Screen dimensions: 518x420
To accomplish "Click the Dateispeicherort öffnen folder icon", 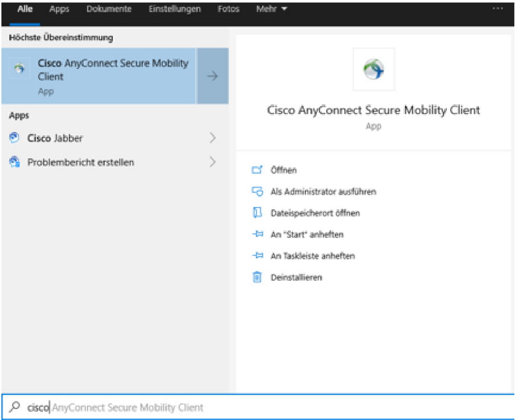I will (x=257, y=213).
